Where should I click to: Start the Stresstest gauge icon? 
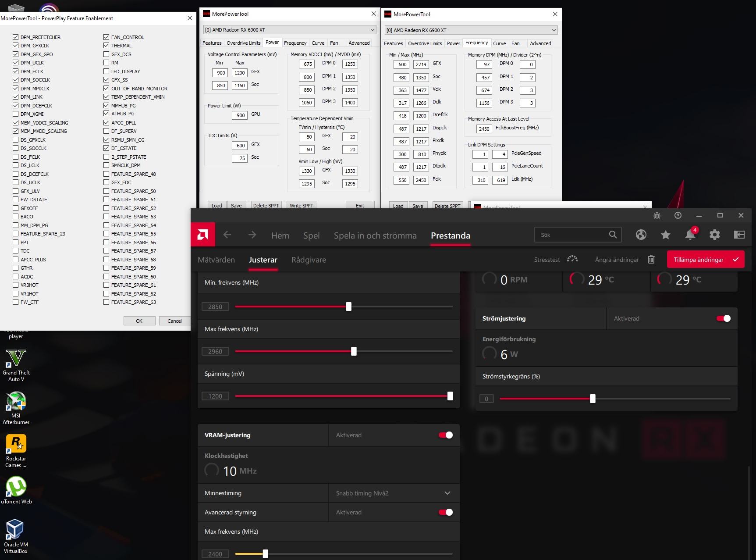coord(572,259)
